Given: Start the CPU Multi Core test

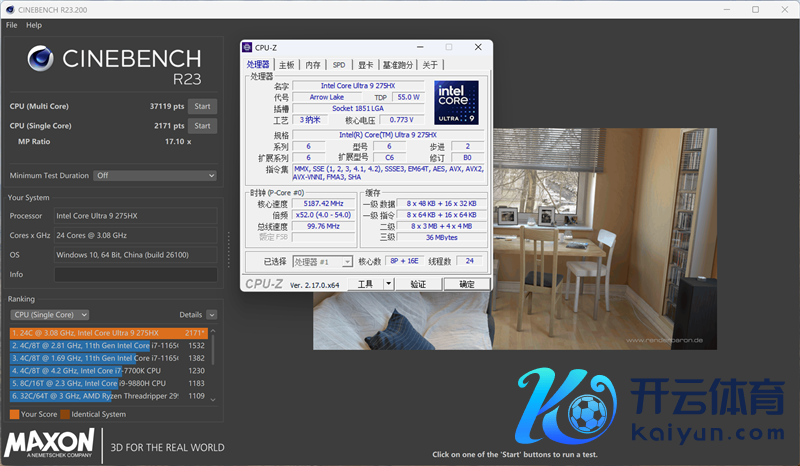Looking at the screenshot, I should point(202,106).
